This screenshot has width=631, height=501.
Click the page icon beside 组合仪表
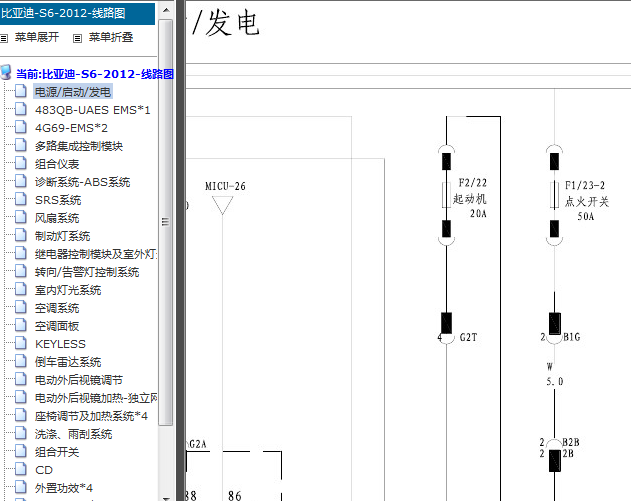(x=21, y=163)
